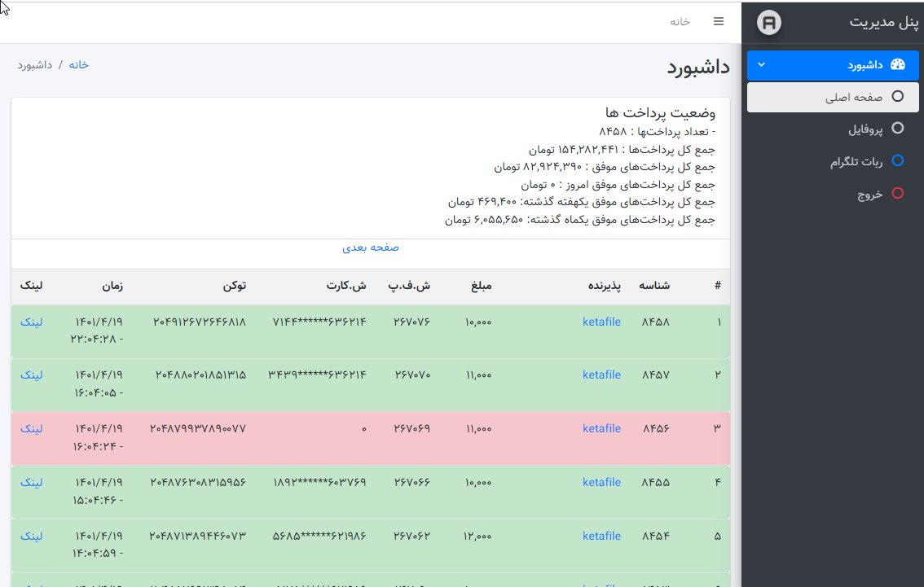924x587 pixels.
Task: Select amount ۱۲,۰۰۰ in row 8454
Action: point(477,537)
